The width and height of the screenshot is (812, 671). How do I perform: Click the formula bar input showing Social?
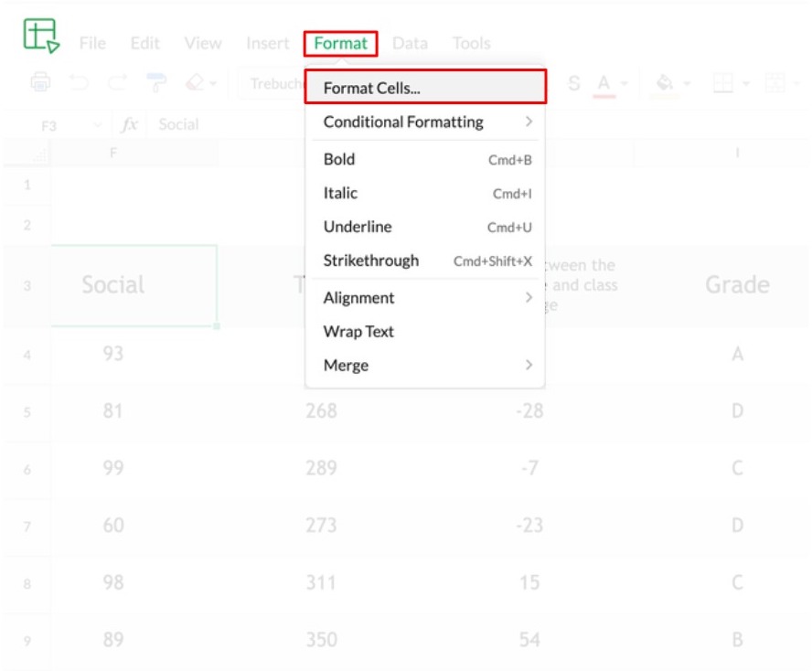coord(229,124)
